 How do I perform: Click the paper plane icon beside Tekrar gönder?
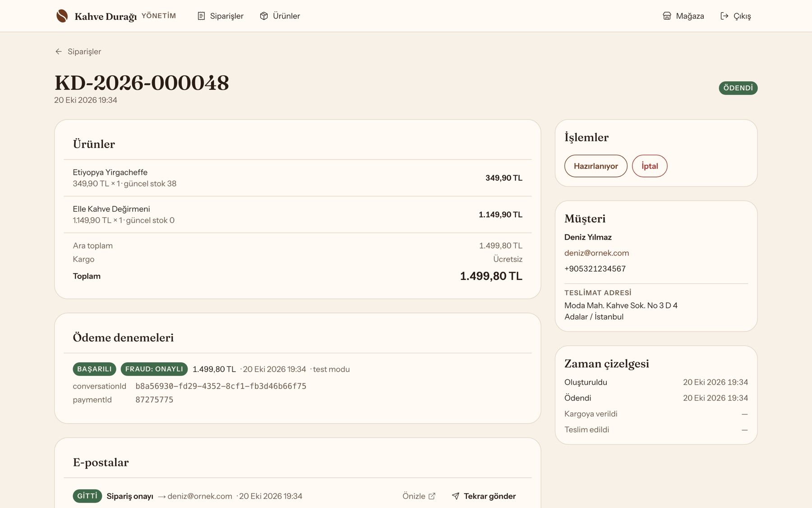pyautogui.click(x=456, y=496)
